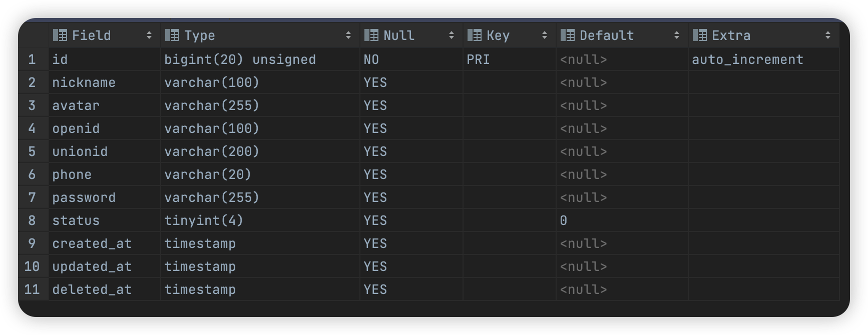Toggle sort arrows on Type column
This screenshot has height=335, width=868.
[348, 35]
